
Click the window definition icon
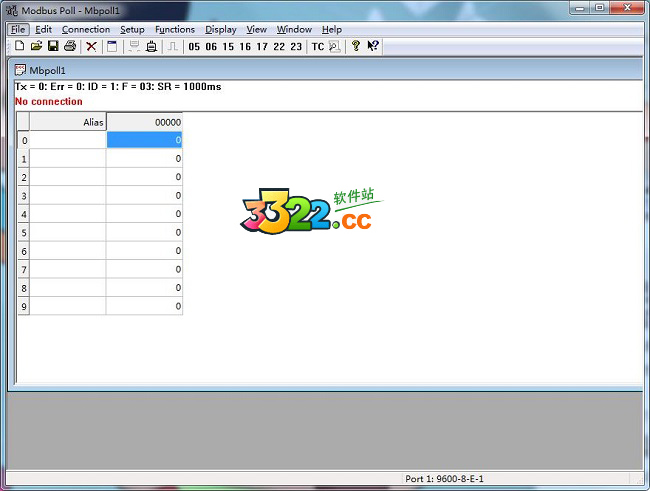click(x=112, y=46)
